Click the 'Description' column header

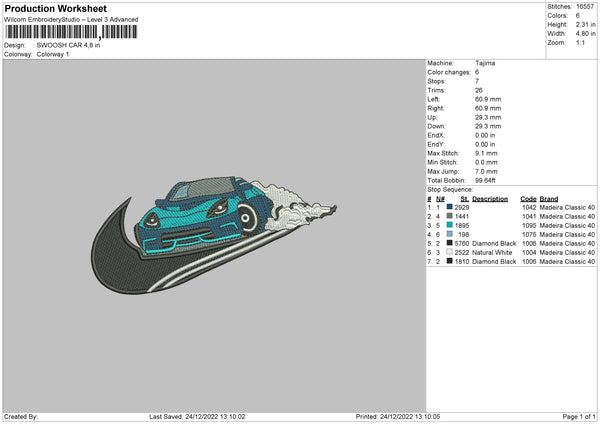tap(490, 199)
